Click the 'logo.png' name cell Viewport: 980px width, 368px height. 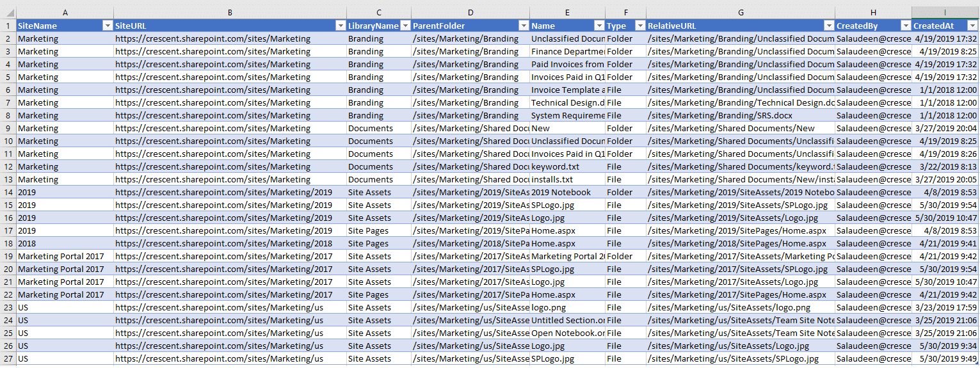(x=567, y=307)
